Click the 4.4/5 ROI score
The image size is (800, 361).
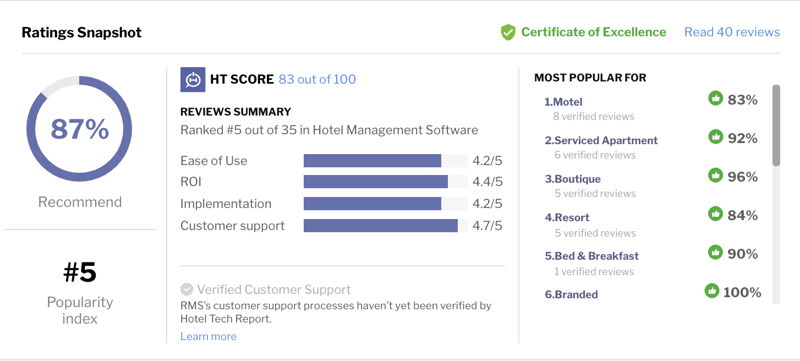[487, 182]
